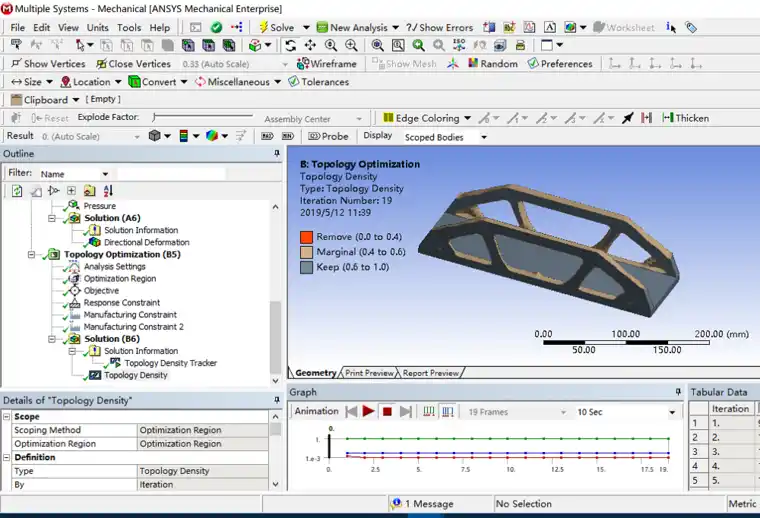Click the refresh search icon in Outline
The height and width of the screenshot is (518, 760).
click(x=17, y=191)
